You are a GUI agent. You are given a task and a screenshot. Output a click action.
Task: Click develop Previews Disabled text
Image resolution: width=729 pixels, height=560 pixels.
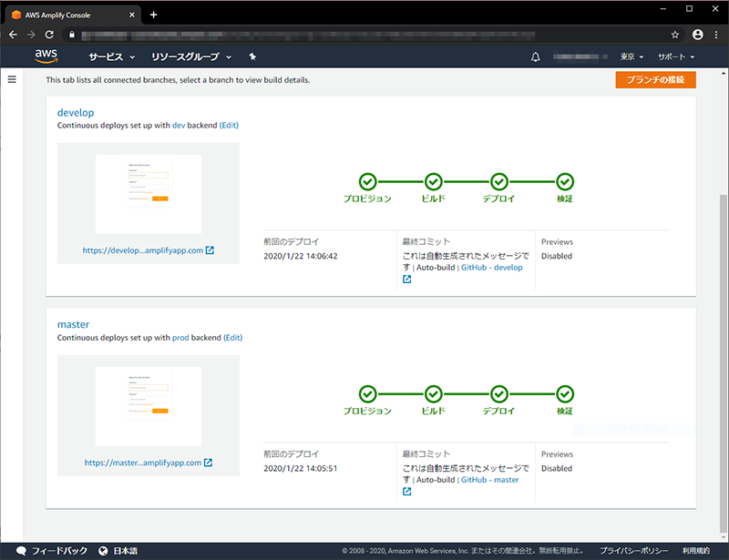pyautogui.click(x=557, y=256)
